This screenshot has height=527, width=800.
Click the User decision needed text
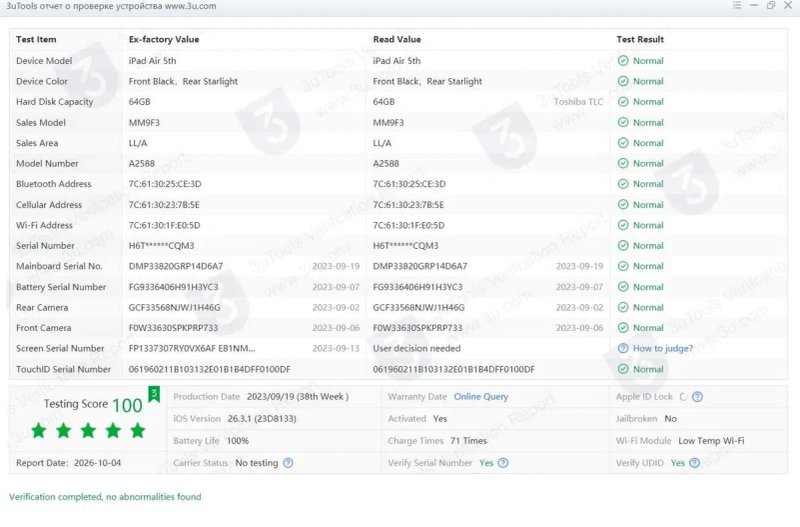point(417,348)
